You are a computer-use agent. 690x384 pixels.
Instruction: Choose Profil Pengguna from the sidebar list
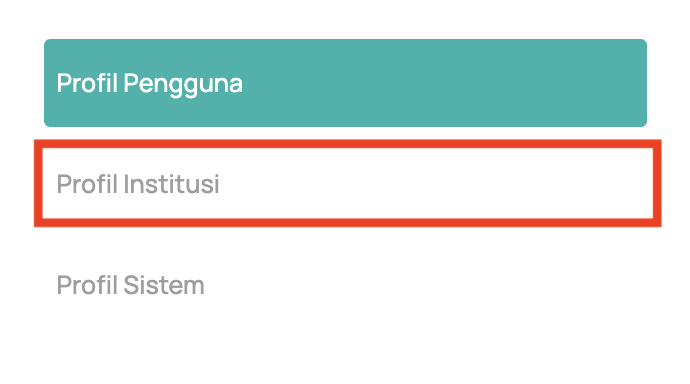(x=345, y=83)
